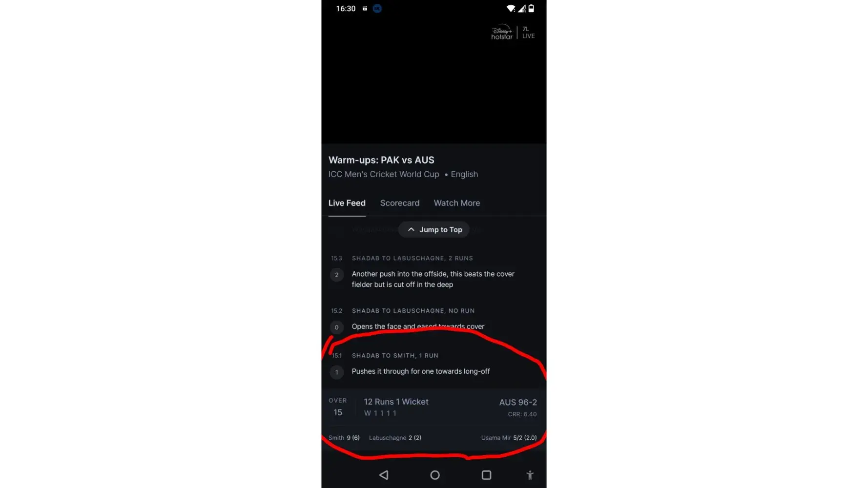Tap the run badge circle showing 2
Screen dimensions: 868x488
pos(336,275)
